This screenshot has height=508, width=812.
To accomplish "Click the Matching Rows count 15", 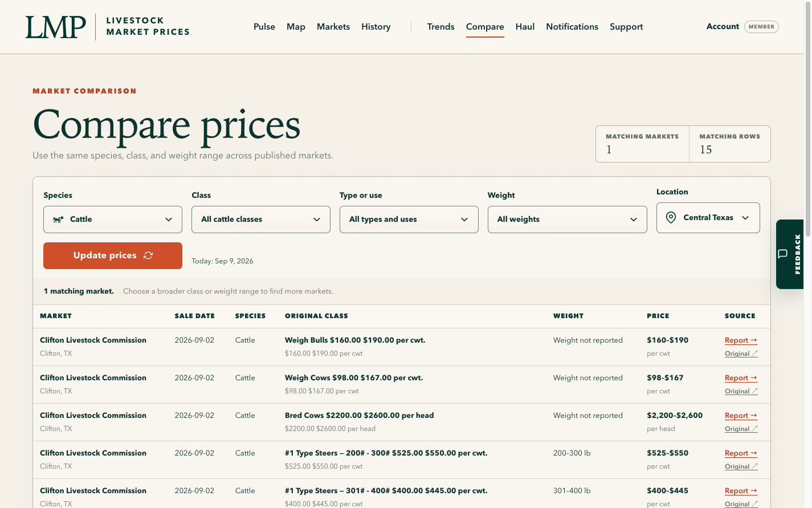I will [706, 149].
